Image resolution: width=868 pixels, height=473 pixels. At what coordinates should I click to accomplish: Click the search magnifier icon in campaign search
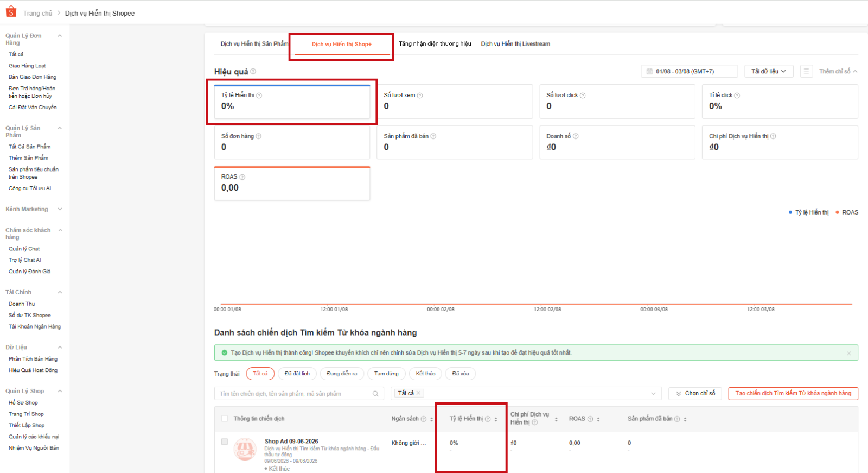pos(375,394)
